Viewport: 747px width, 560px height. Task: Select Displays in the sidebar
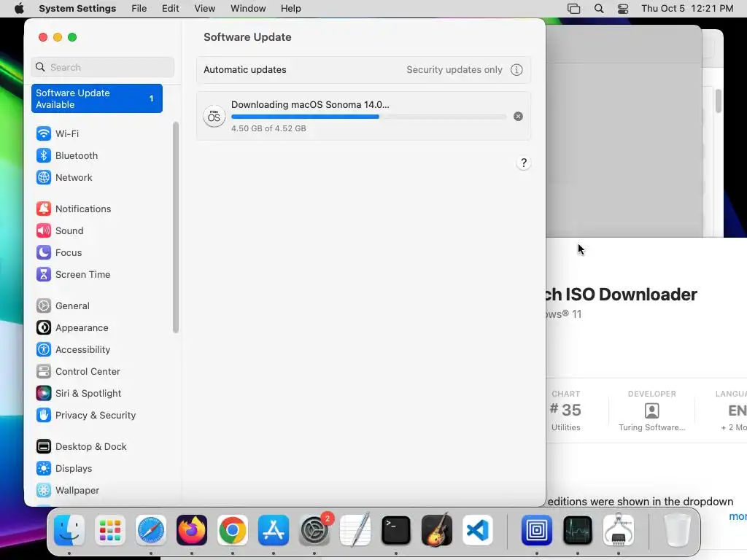pyautogui.click(x=64, y=469)
